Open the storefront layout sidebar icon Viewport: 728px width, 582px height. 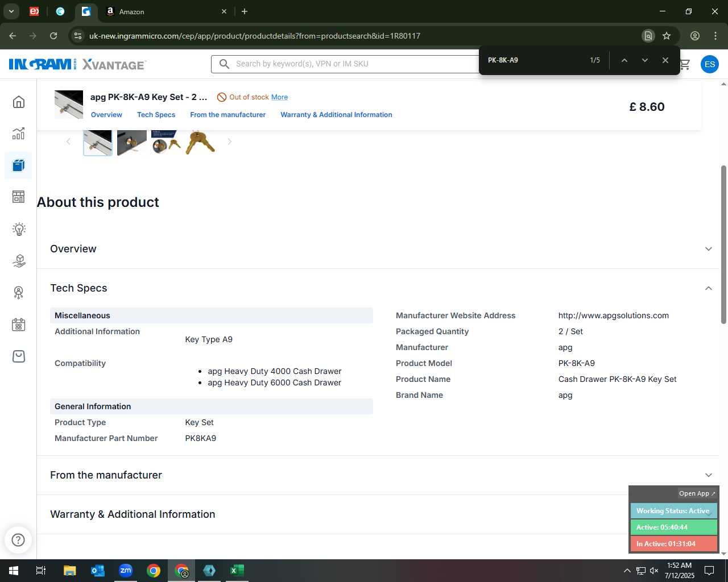[x=19, y=197]
